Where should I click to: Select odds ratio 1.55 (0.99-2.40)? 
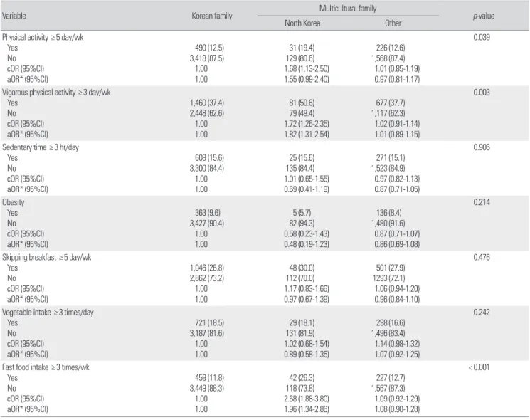[x=307, y=79]
